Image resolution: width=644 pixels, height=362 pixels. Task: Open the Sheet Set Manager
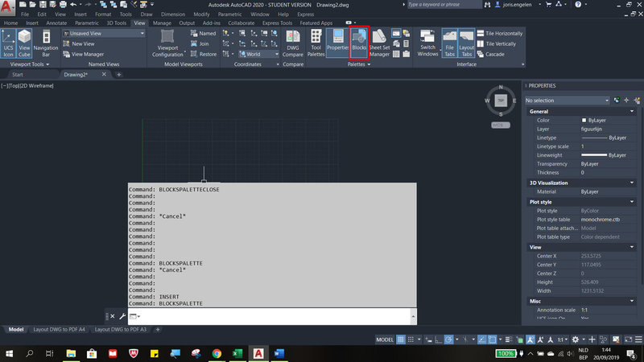[x=379, y=42]
